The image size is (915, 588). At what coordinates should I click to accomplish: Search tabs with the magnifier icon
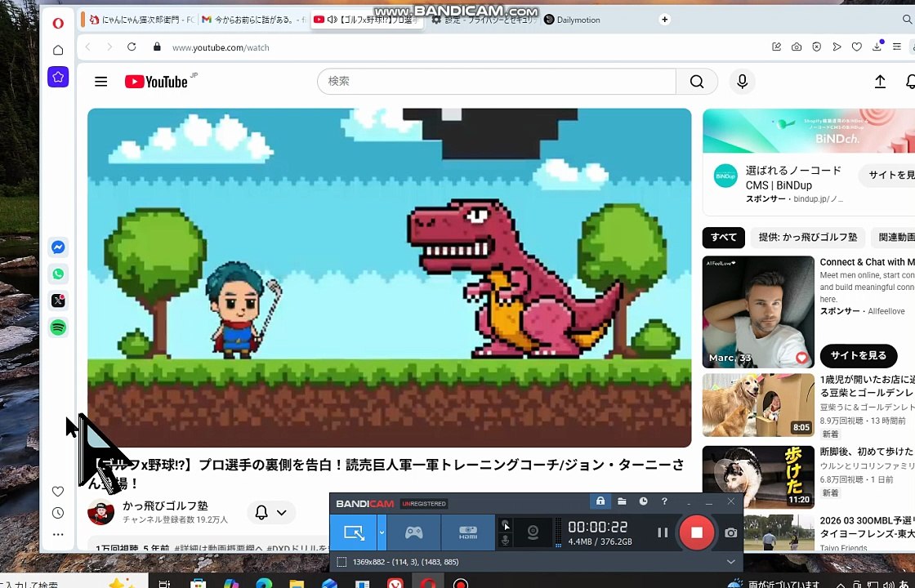click(908, 20)
